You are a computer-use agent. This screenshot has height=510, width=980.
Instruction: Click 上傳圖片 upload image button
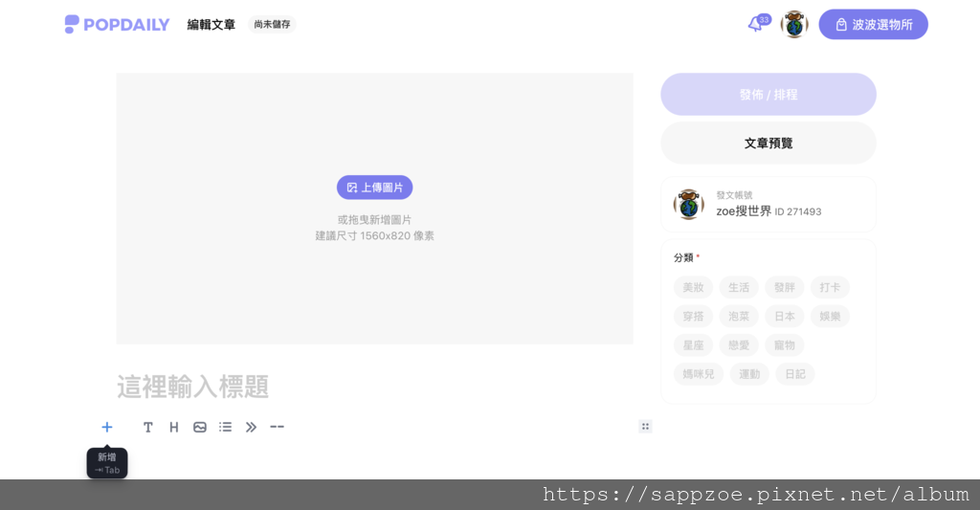[374, 188]
